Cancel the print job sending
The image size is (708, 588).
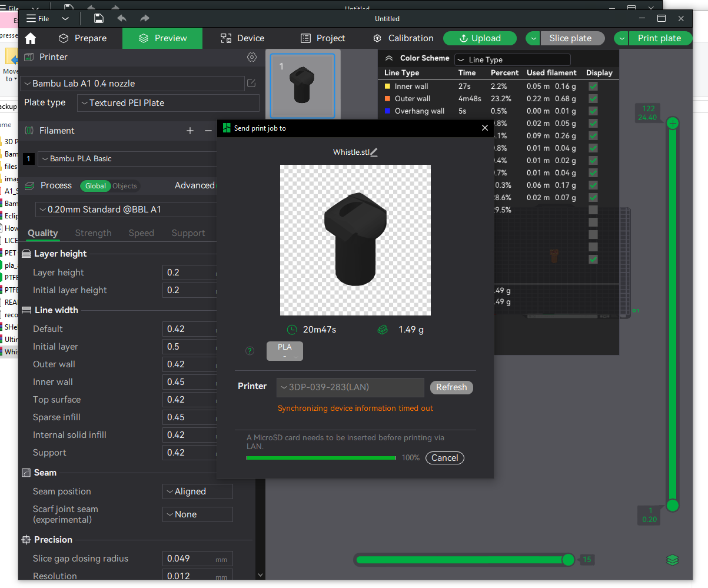[445, 458]
